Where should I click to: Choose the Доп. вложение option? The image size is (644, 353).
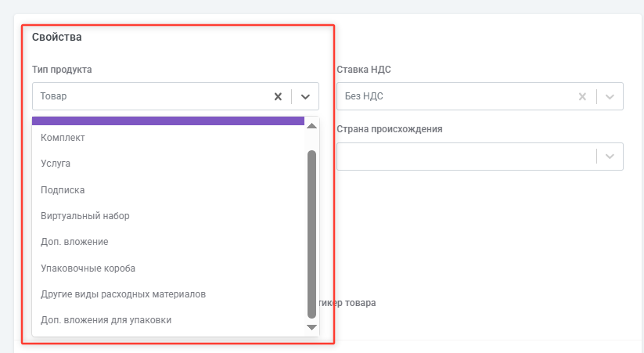click(74, 242)
